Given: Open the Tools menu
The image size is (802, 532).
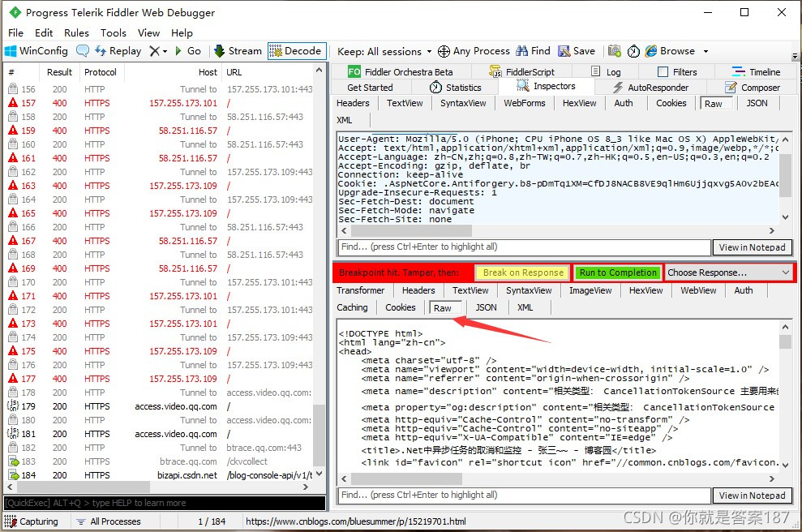Looking at the screenshot, I should pos(113,32).
